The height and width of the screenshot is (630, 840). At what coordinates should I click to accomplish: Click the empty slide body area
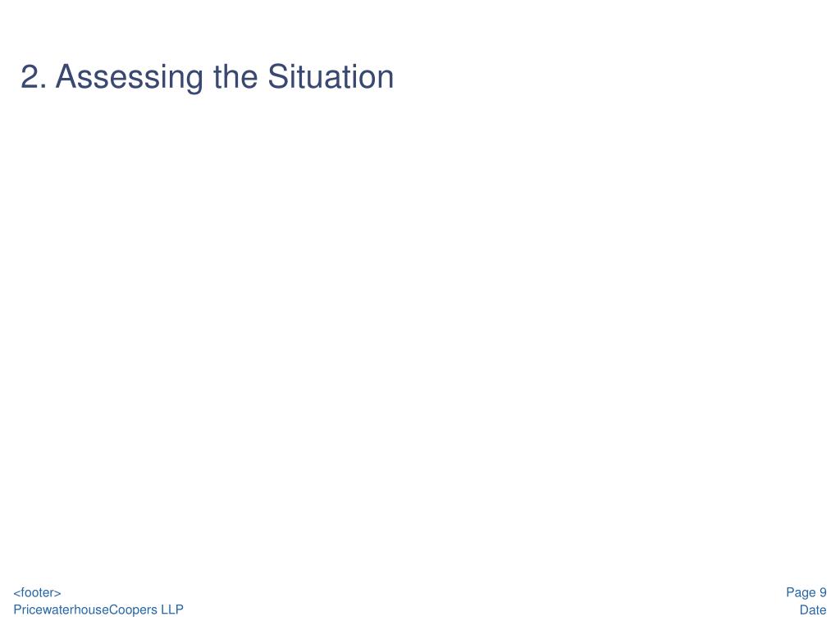pyautogui.click(x=420, y=332)
